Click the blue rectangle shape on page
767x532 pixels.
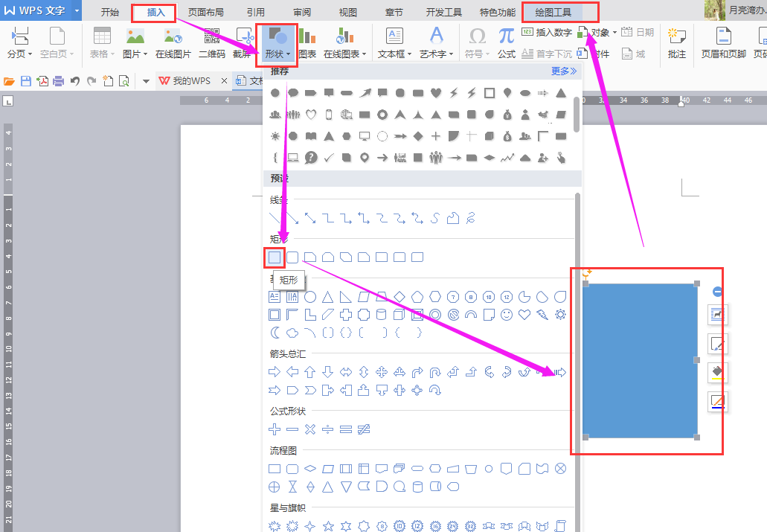click(x=640, y=361)
